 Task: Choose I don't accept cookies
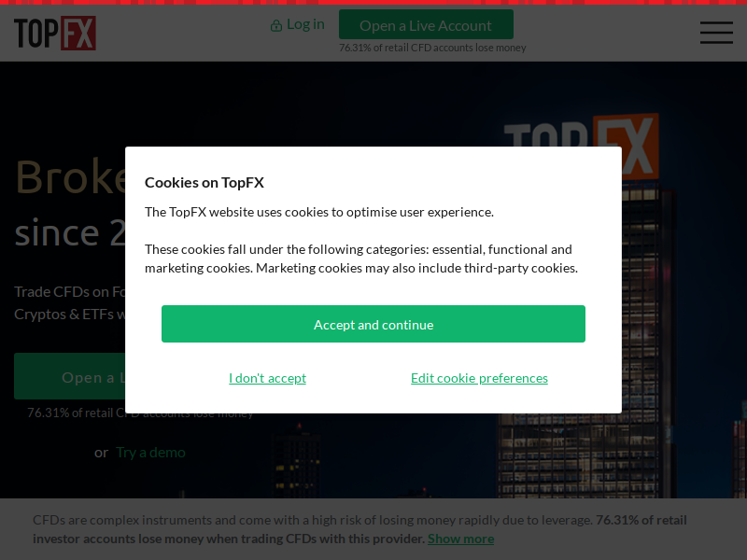(x=267, y=378)
